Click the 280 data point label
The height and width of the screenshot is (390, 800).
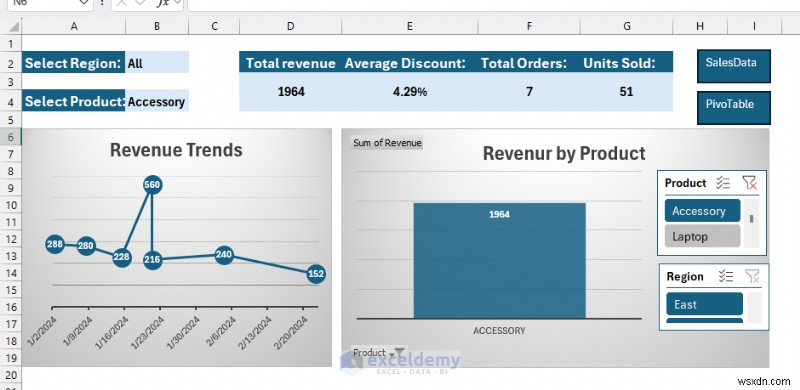pos(86,247)
